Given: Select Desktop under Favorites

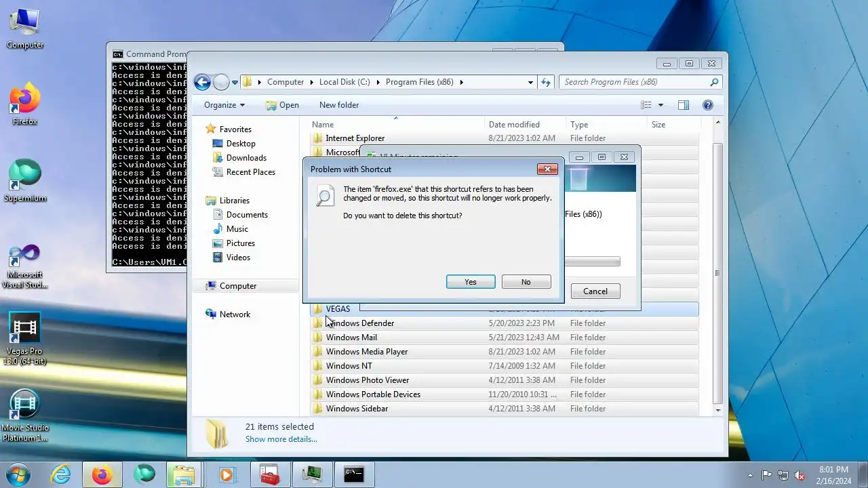Looking at the screenshot, I should pos(241,144).
